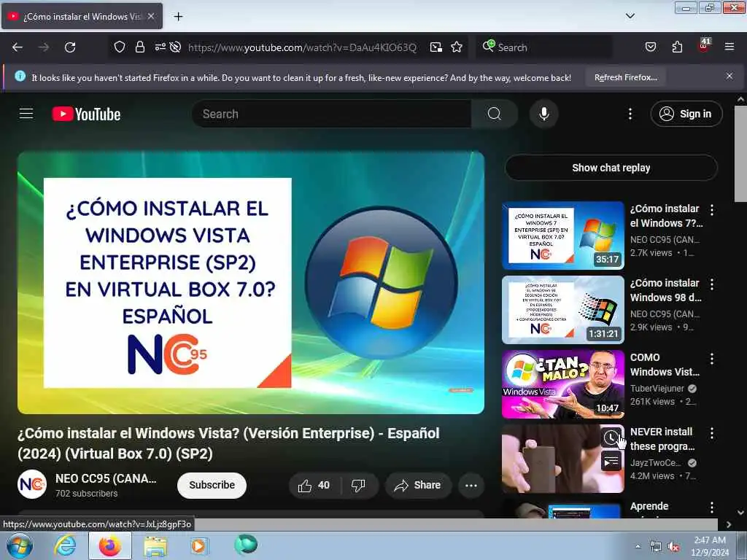
Task: Open options menu for the Windows 98 video
Action: click(712, 284)
